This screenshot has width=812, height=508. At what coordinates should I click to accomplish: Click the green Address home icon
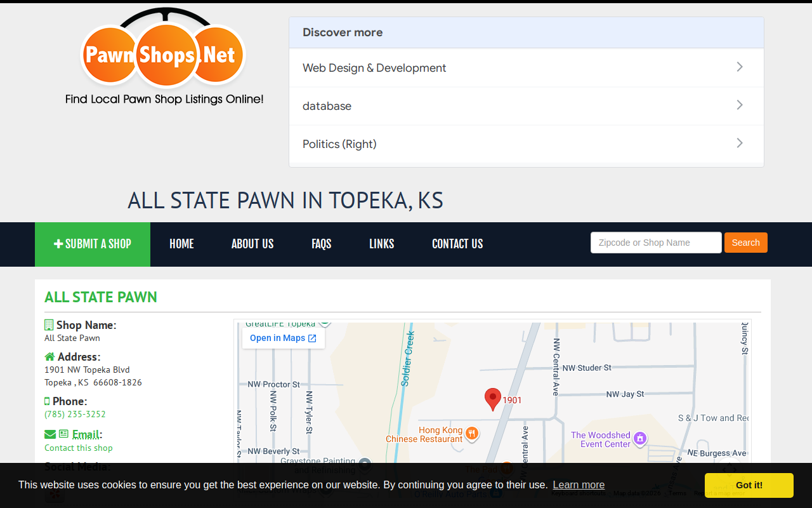[x=49, y=356]
